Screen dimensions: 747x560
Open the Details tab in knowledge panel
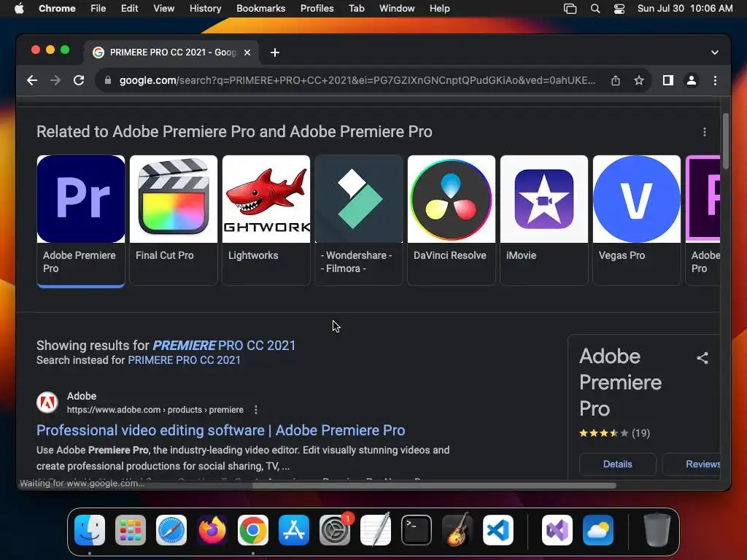point(617,464)
